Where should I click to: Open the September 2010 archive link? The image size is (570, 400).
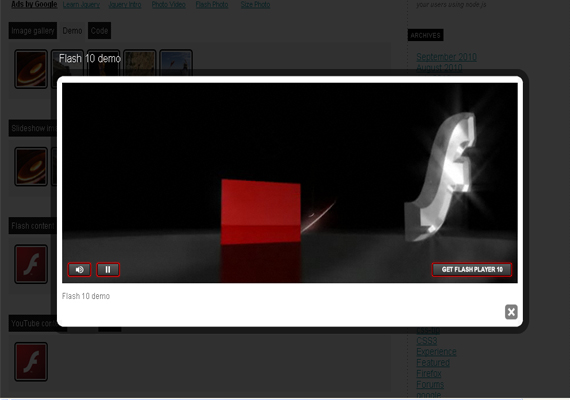point(446,57)
